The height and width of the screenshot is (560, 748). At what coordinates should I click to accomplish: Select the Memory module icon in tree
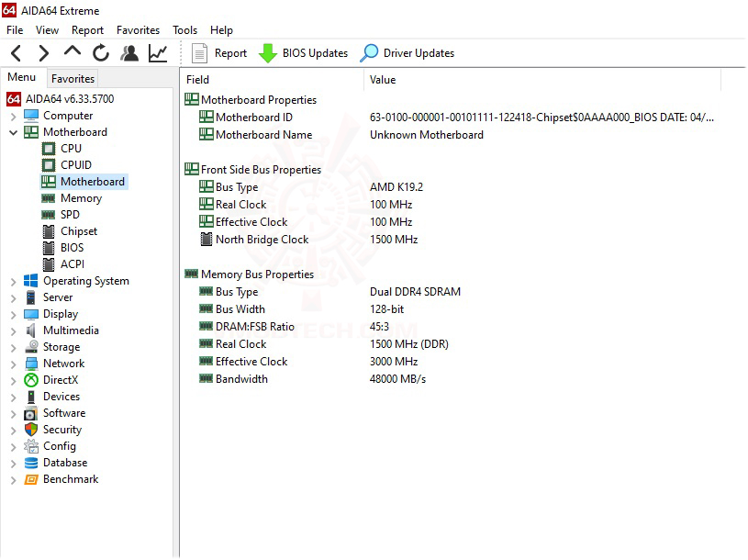[x=48, y=198]
